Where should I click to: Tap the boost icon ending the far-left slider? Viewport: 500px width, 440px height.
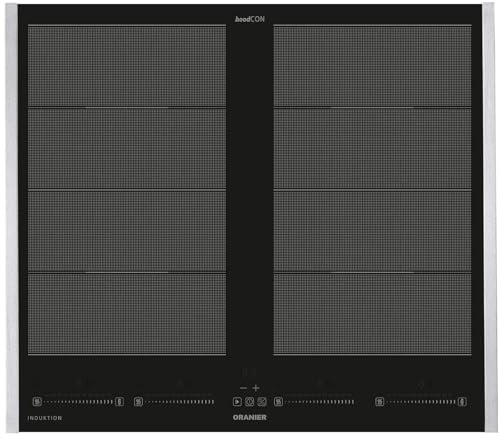119,402
